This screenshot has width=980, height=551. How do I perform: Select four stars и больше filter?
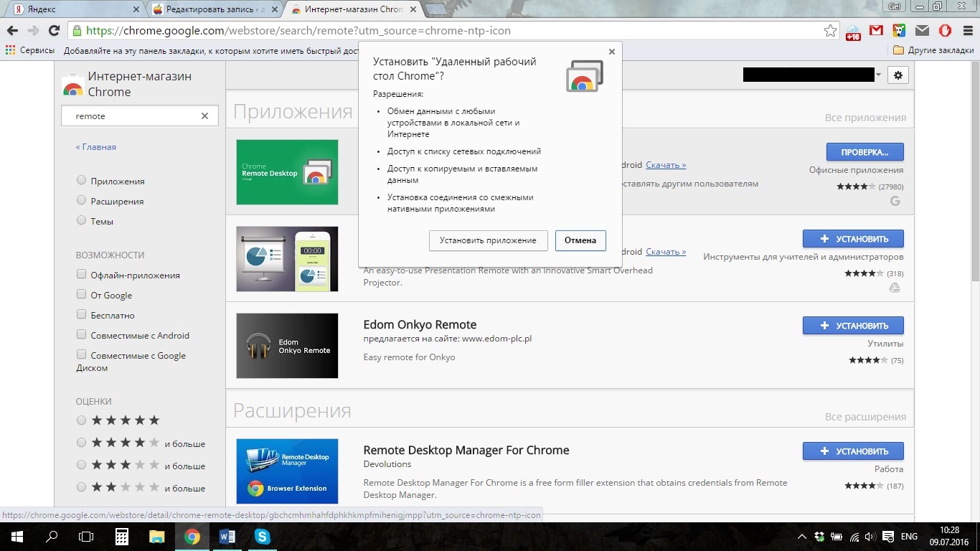click(81, 443)
